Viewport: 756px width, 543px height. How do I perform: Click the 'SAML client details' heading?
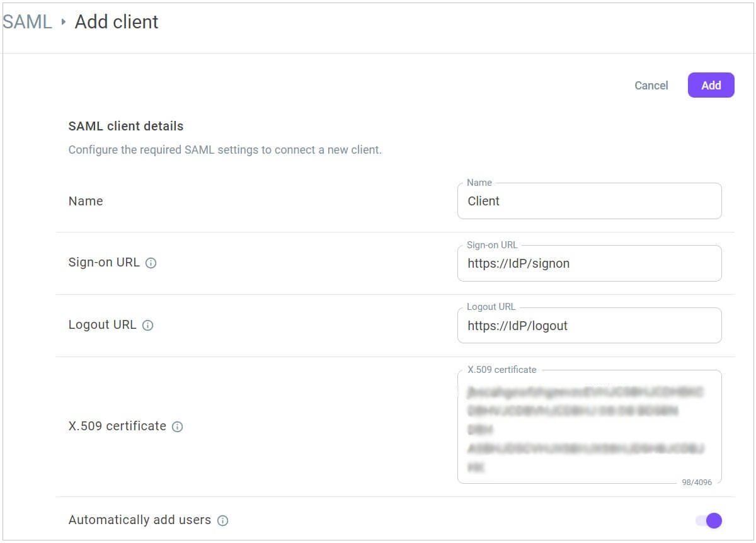click(126, 126)
